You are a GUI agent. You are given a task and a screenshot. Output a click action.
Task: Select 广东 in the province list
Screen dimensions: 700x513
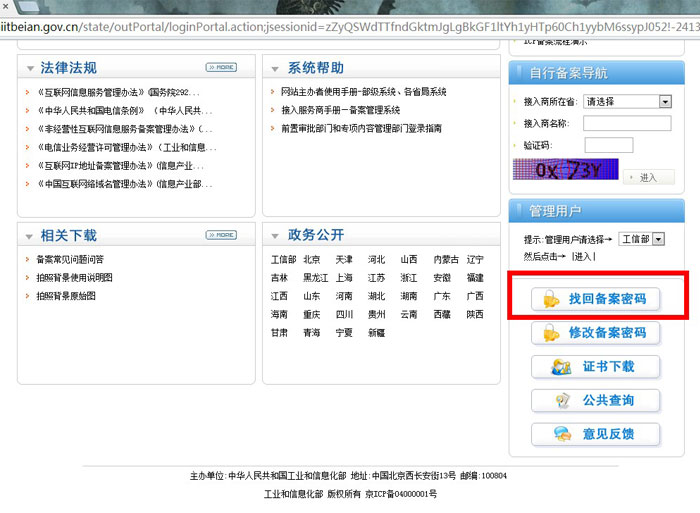click(442, 296)
